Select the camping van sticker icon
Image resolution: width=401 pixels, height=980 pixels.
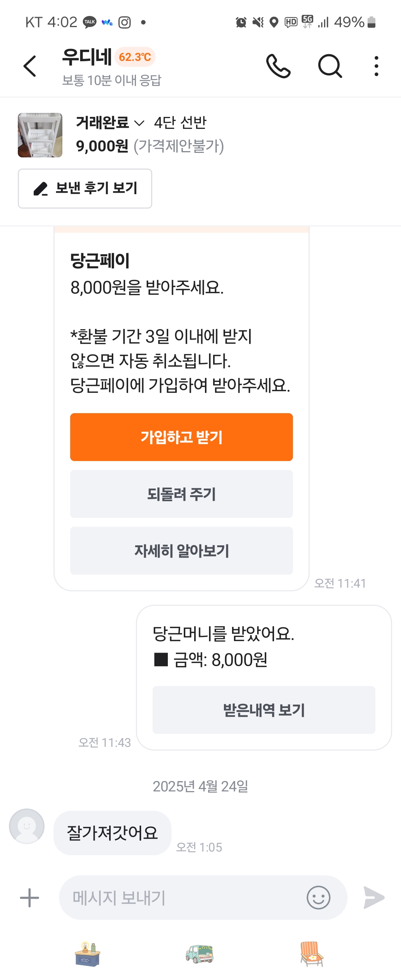200,954
